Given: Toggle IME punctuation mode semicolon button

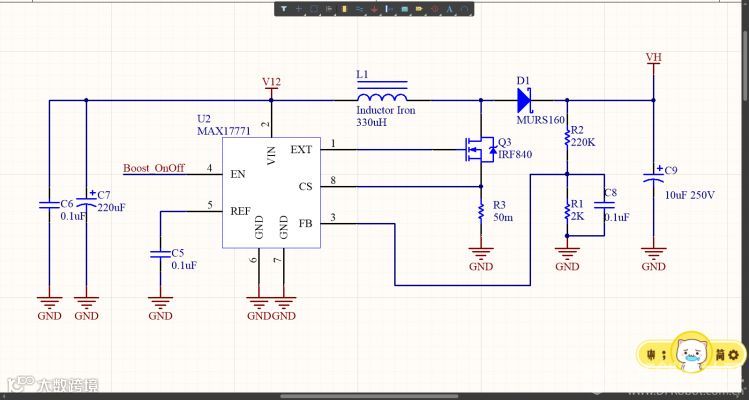Looking at the screenshot, I should click(x=663, y=355).
